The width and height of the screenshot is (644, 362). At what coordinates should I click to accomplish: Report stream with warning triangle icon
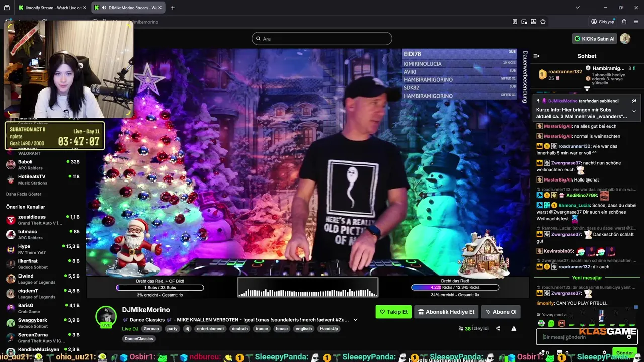(x=514, y=329)
